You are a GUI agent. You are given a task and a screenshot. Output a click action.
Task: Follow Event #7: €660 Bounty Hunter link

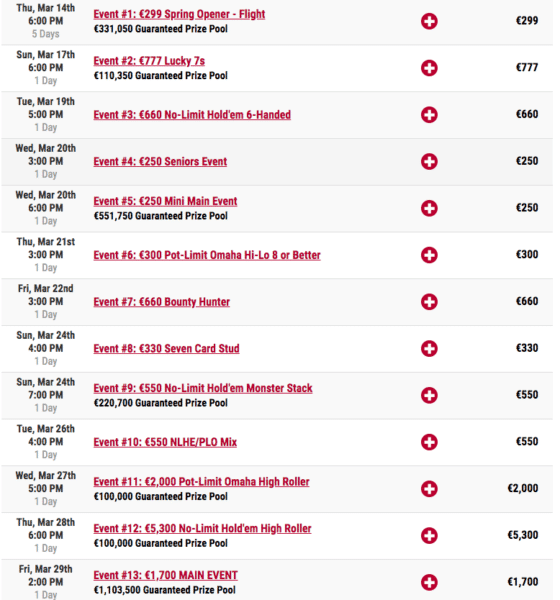[162, 302]
